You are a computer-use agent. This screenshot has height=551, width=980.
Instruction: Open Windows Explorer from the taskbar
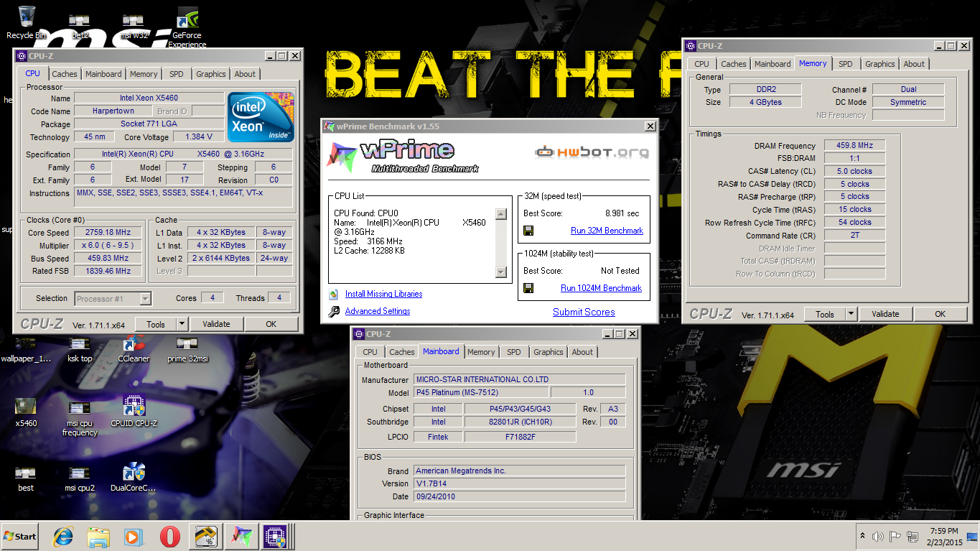coord(98,536)
